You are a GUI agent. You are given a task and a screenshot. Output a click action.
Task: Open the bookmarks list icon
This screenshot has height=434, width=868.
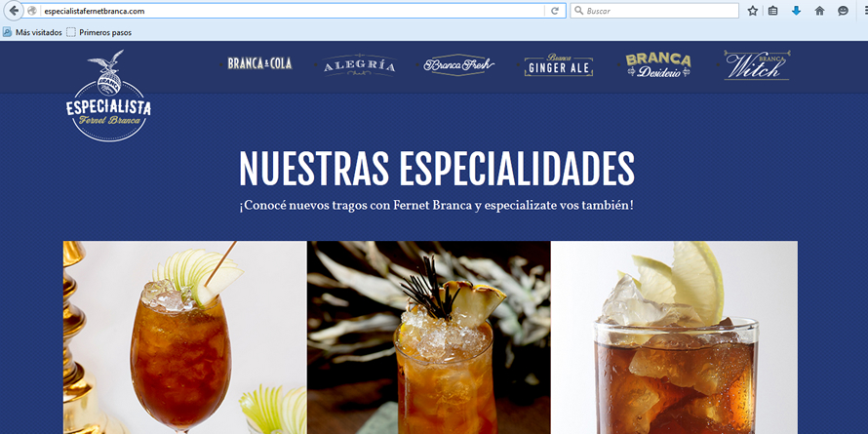[x=772, y=11]
